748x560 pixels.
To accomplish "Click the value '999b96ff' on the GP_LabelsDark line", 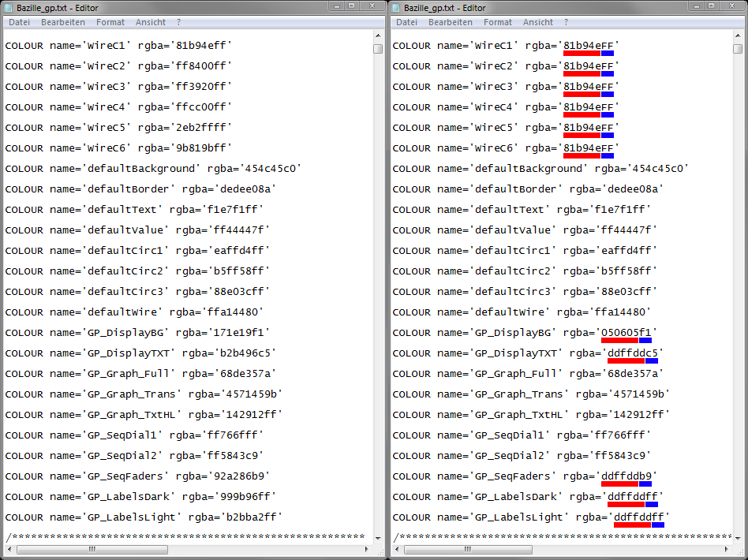I will (x=245, y=497).
